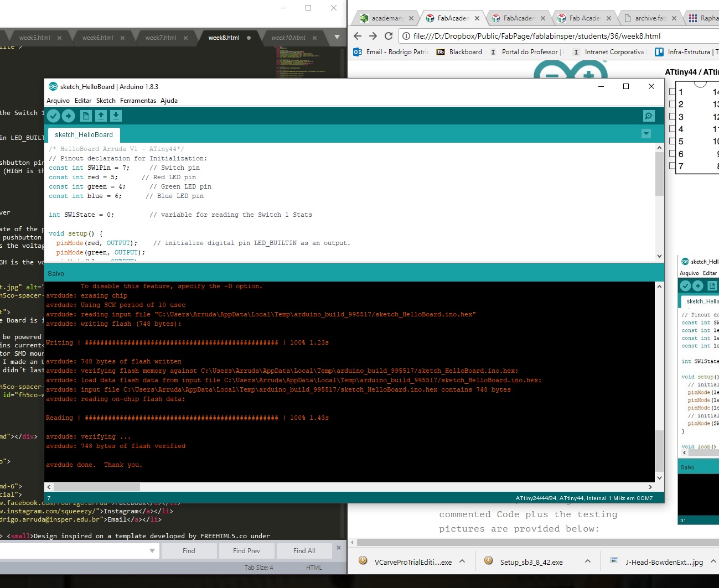Click the Setup_sb3_8_42.exe download file icon
Viewport: 719px width, 588px height.
click(x=489, y=561)
